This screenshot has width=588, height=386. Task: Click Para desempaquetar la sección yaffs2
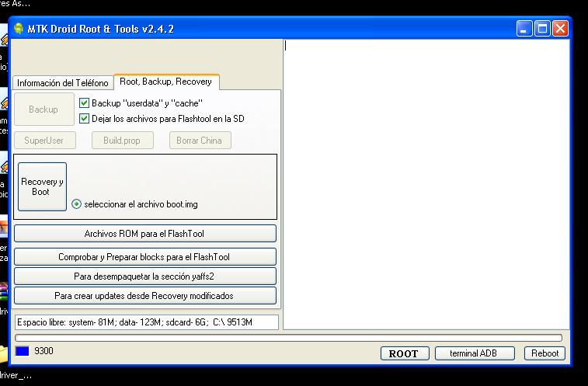pos(145,276)
